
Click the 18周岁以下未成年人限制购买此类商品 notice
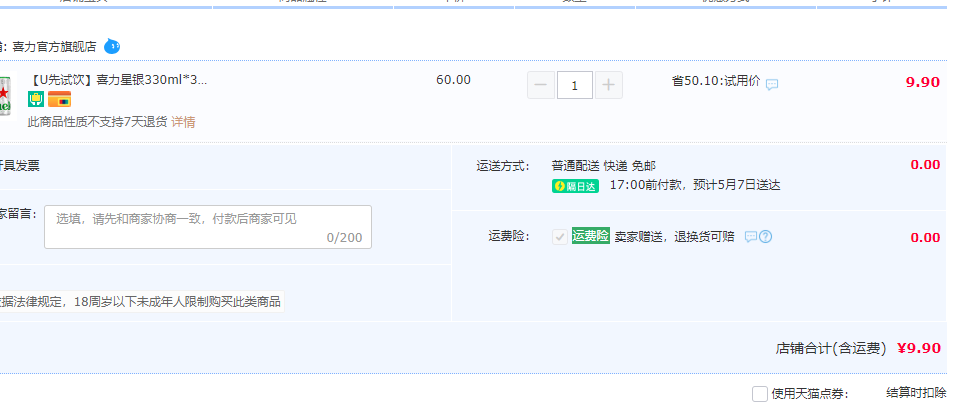coord(177,302)
